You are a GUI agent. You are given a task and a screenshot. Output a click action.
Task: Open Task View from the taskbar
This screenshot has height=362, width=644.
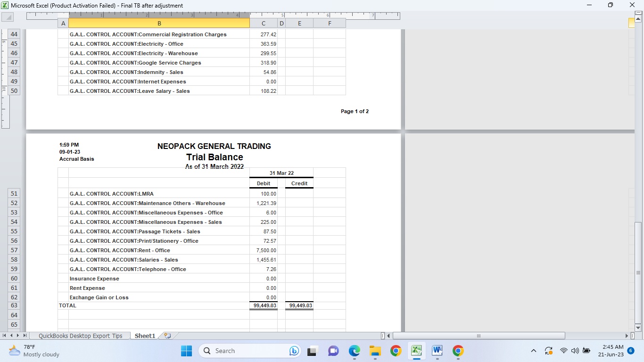point(312,351)
